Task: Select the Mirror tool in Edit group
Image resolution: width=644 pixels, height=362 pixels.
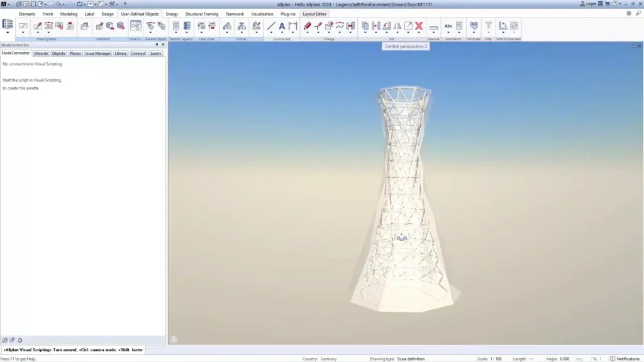Action: 398,25
